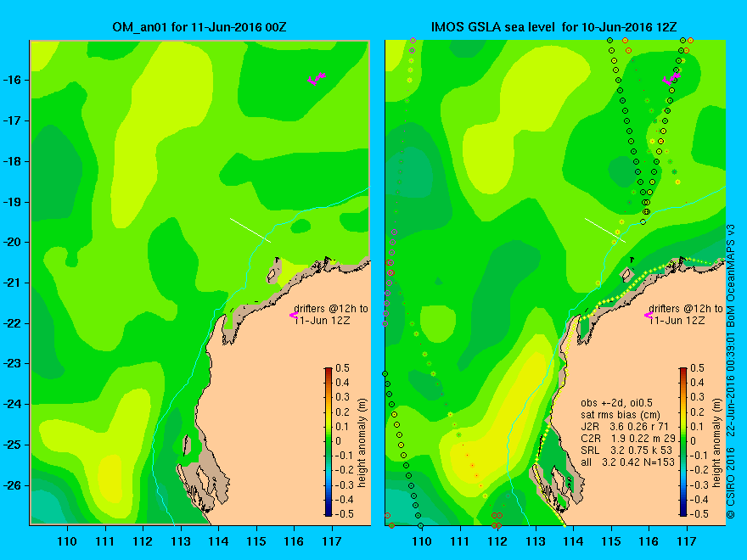The image size is (747, 560).
Task: Click the 'all 3.2 0.42 N=153' row
Action: pos(627,462)
